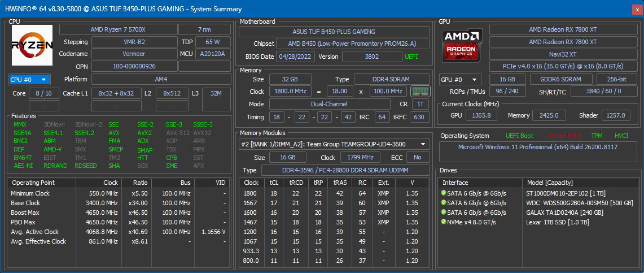Click the status icon for ST1000DM010 drive

pos(444,193)
